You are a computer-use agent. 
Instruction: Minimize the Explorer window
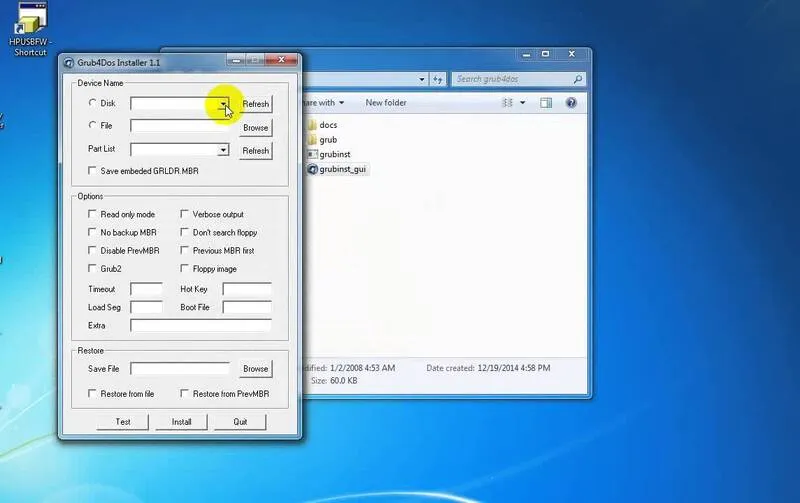tap(527, 54)
